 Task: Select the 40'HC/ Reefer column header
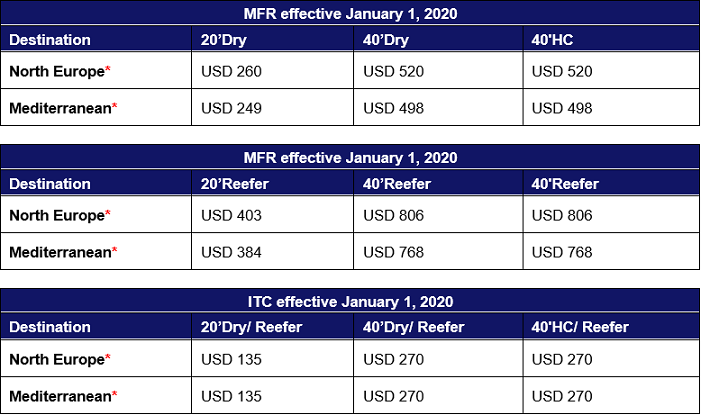click(x=580, y=327)
